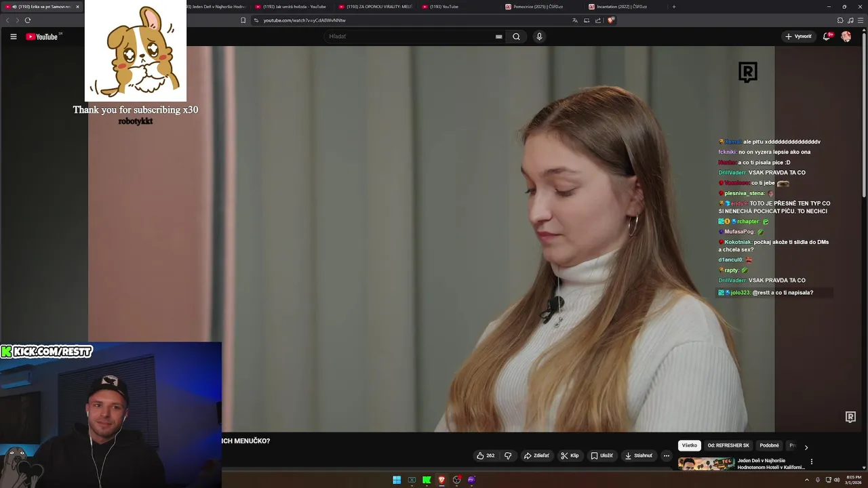
Task: Create a clip with Klip button
Action: pos(570,455)
